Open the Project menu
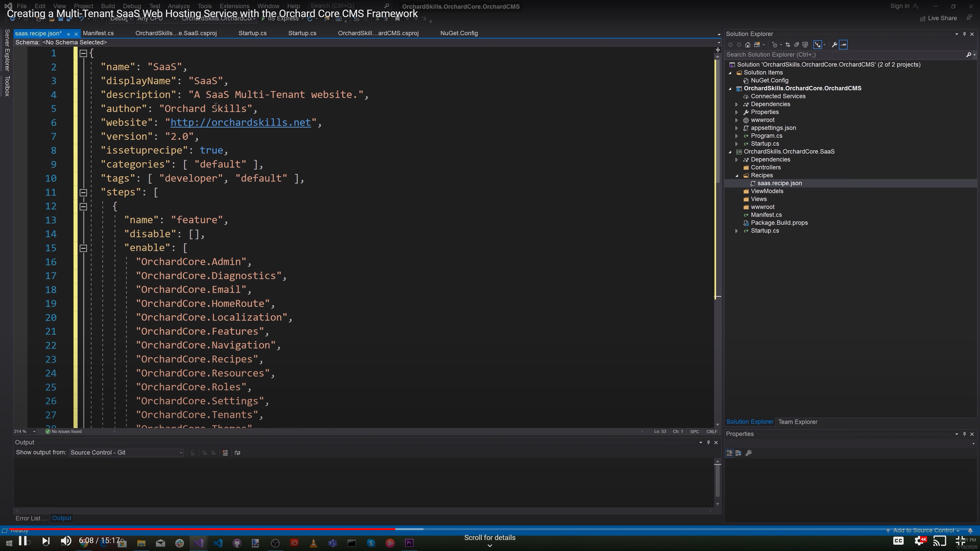980x551 pixels. tap(83, 6)
